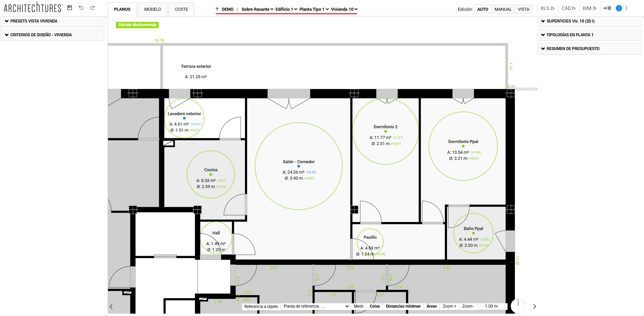The image size is (644, 316).
Task: Switch to the MODELO tab
Action: click(153, 9)
